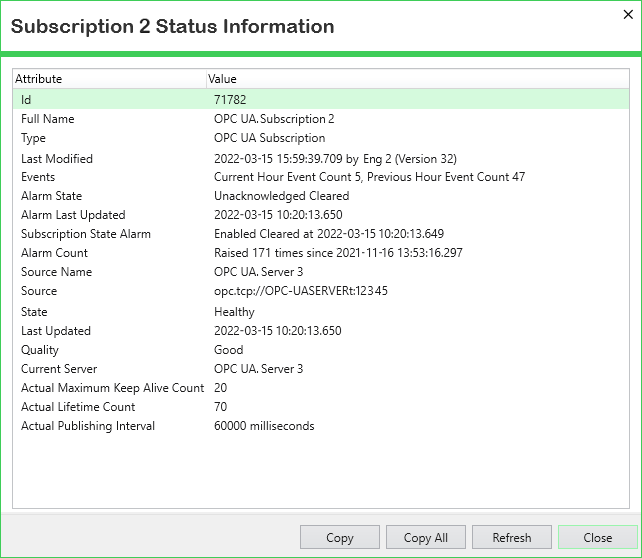Highlight the Last Modified row

pyautogui.click(x=57, y=158)
